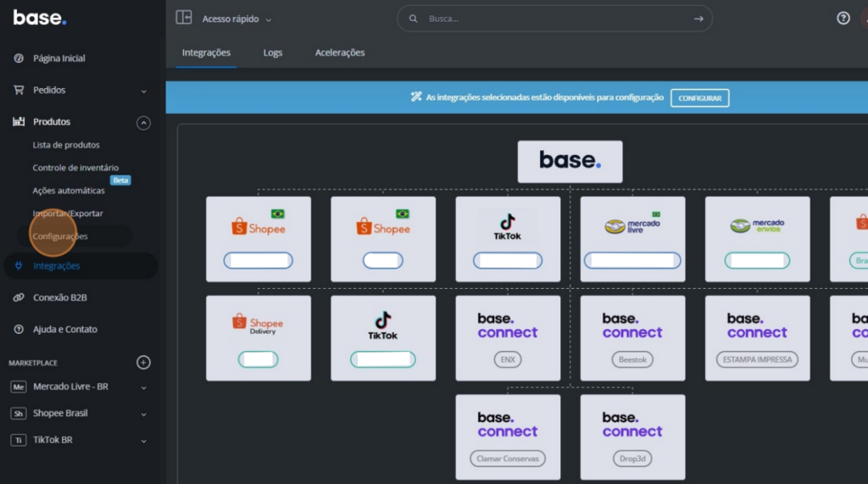Open Configurações under Produtos
The height and width of the screenshot is (484, 868).
coord(60,236)
